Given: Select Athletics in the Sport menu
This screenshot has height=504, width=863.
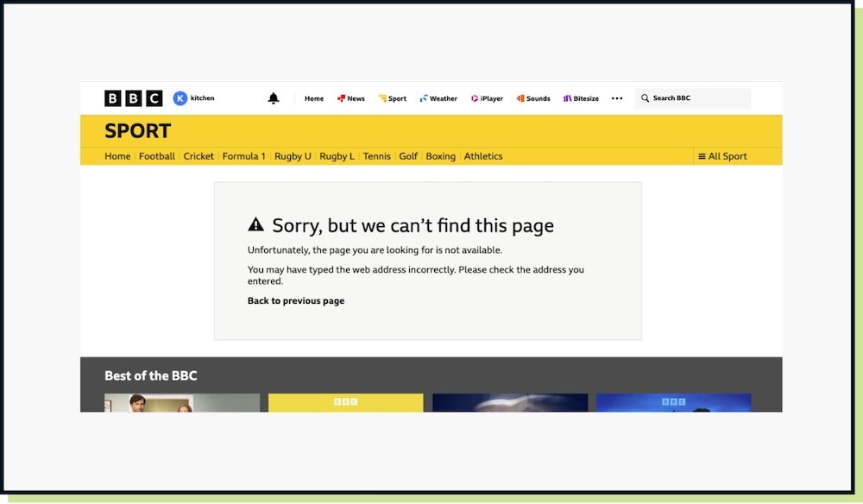Looking at the screenshot, I should 483,156.
